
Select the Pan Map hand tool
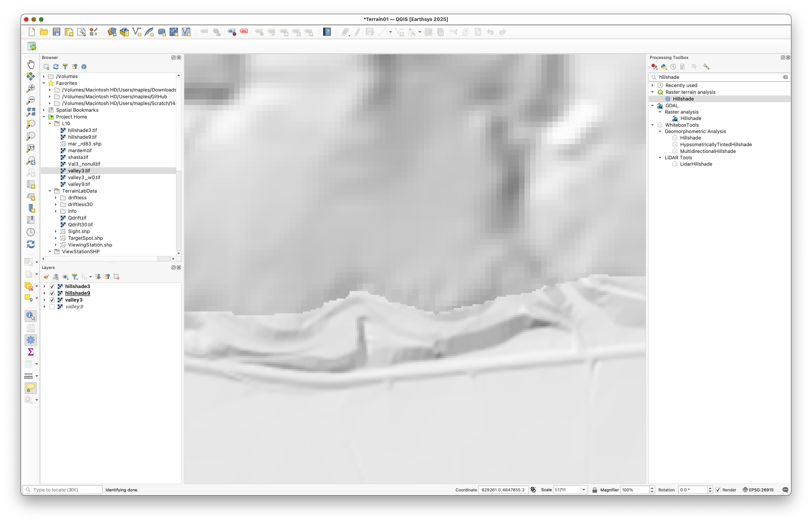coord(31,64)
